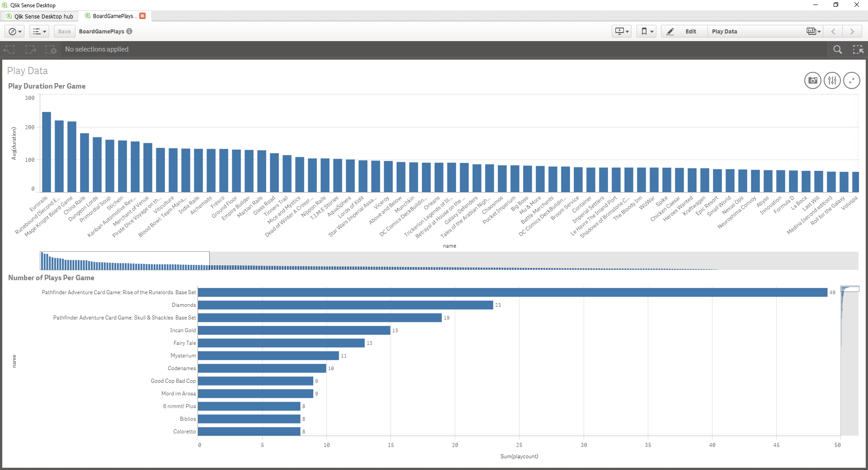Open the selections tool
Viewport: 868px width, 470px height.
point(858,49)
